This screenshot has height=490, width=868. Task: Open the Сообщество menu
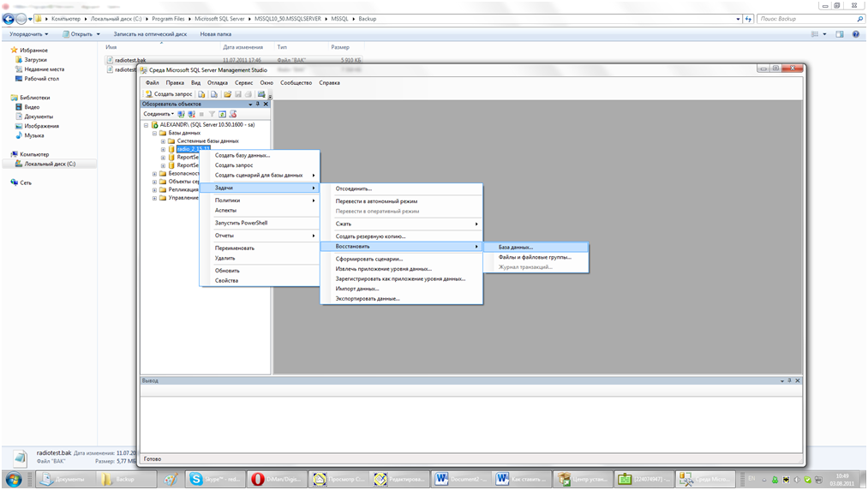pos(296,83)
